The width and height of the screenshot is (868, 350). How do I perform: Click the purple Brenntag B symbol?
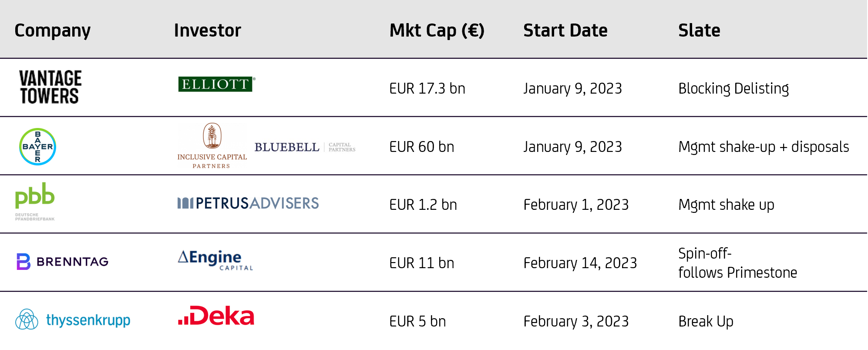pos(24,261)
